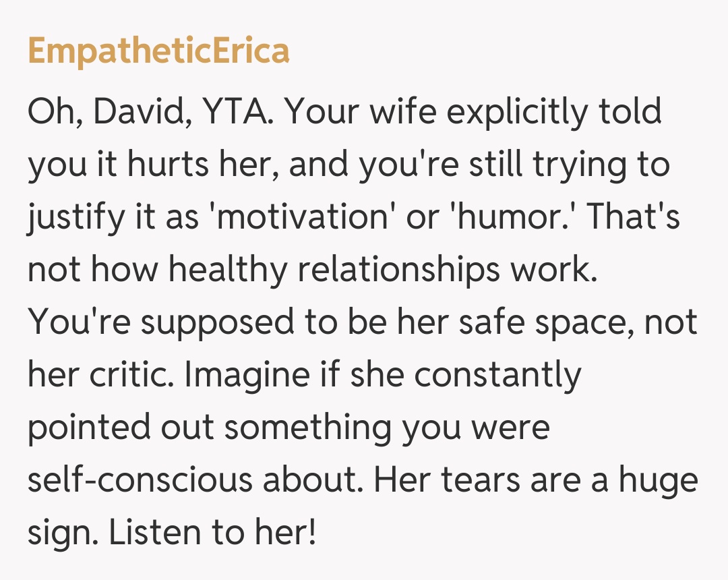Click the final phrase 'Listen to her!'

click(x=212, y=532)
